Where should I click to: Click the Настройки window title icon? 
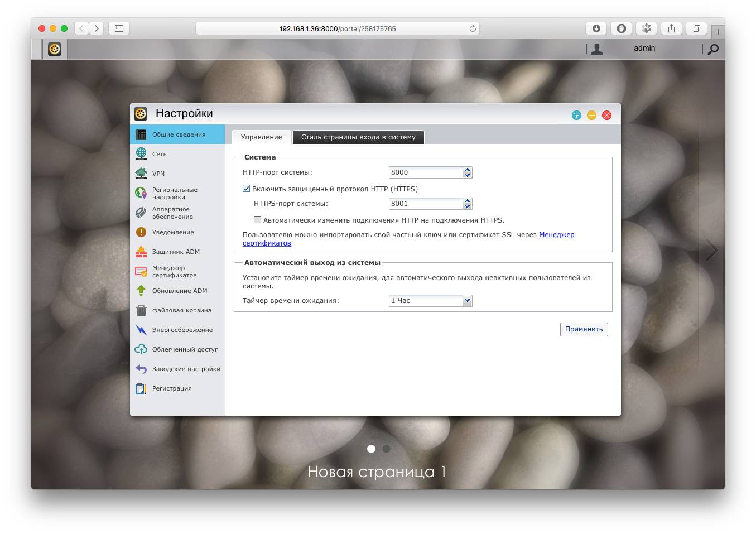click(x=141, y=114)
